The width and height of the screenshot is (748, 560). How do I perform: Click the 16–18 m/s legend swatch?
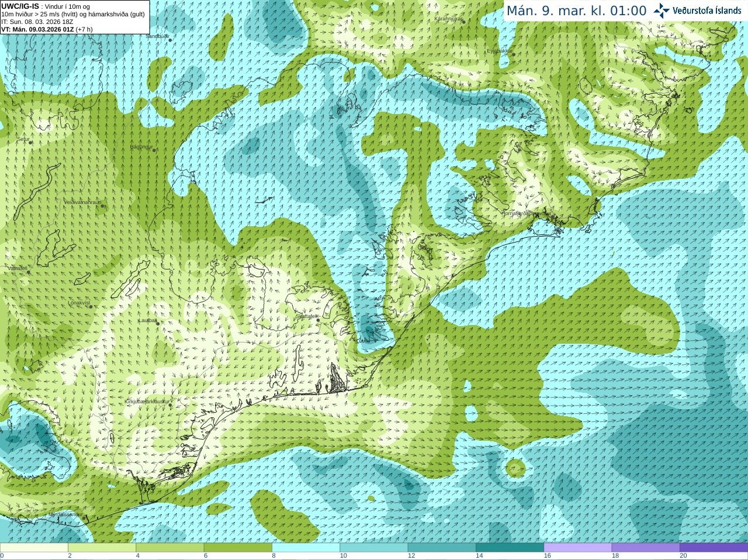click(578, 548)
